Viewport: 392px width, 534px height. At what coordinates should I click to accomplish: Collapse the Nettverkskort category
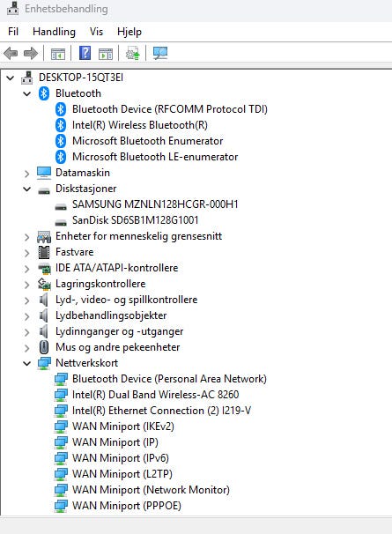click(x=27, y=363)
